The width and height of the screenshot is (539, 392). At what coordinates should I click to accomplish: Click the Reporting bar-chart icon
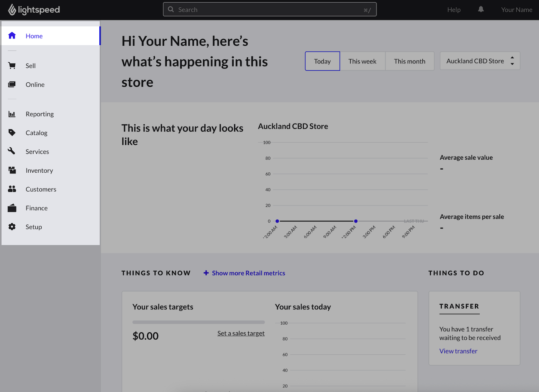coord(12,114)
